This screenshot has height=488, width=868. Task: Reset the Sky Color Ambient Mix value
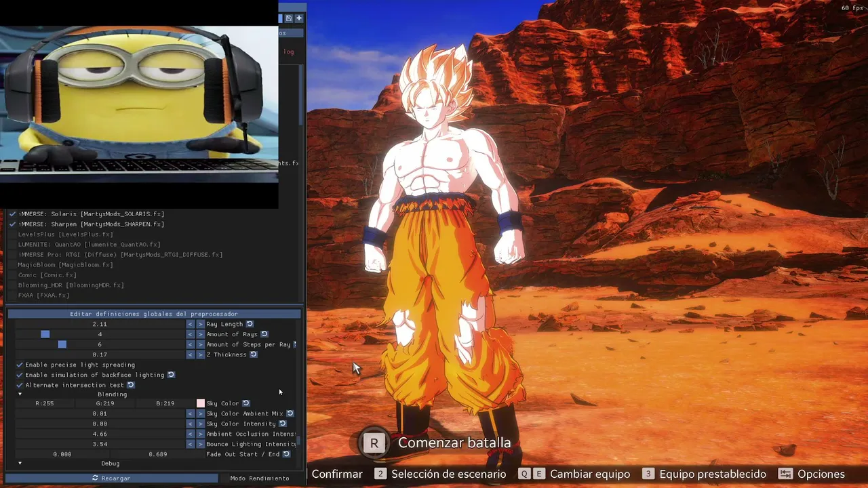290,413
